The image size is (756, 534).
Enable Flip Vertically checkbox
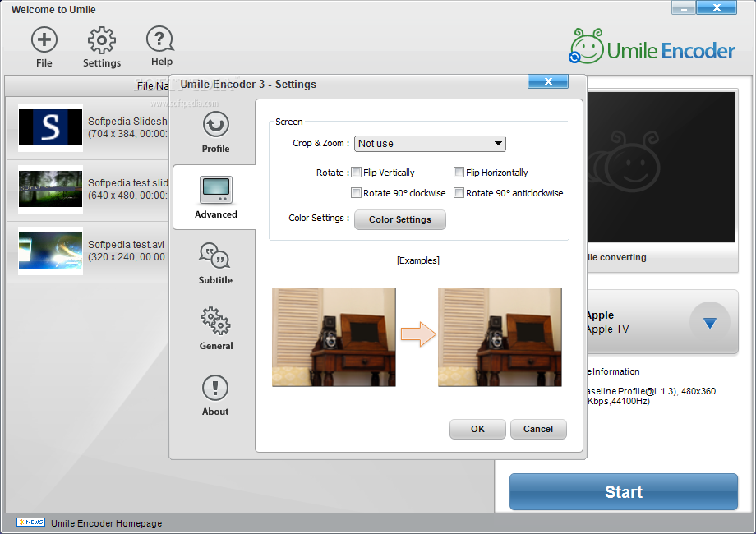(357, 173)
